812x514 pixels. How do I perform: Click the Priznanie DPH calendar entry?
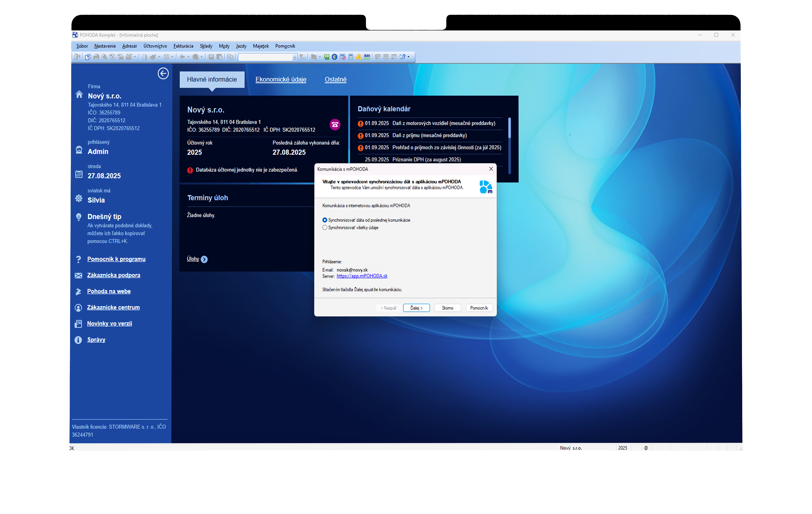430,160
